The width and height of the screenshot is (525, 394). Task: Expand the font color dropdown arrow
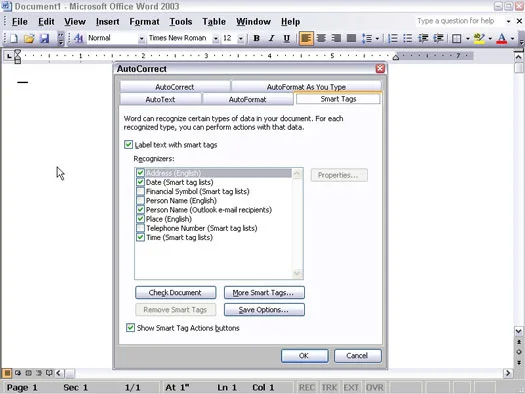tap(512, 38)
